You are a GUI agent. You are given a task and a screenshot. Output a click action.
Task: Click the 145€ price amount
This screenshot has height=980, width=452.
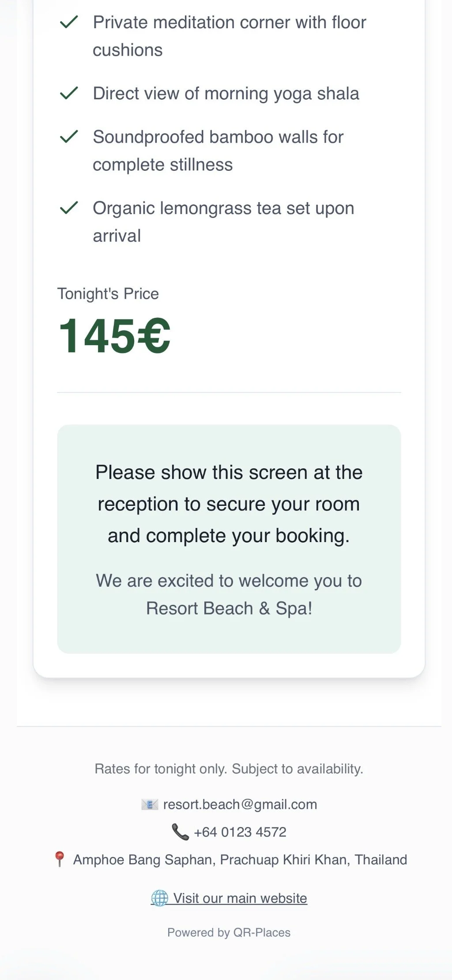[114, 336]
